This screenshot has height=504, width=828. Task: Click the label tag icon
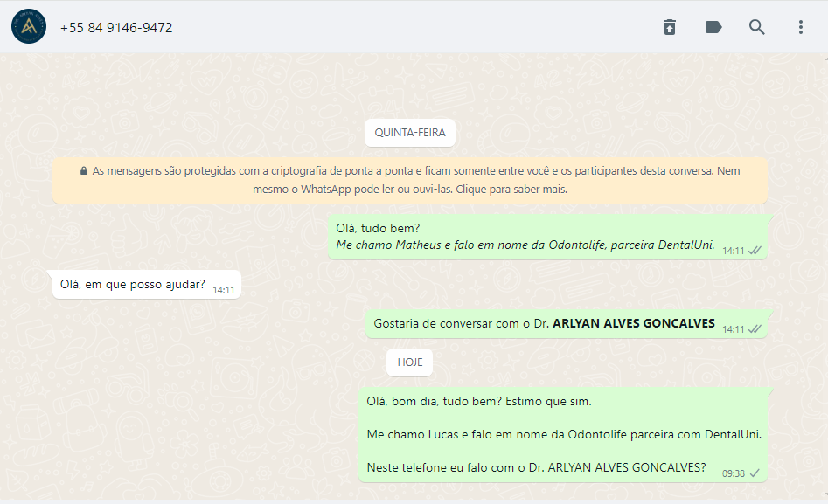pos(713,27)
